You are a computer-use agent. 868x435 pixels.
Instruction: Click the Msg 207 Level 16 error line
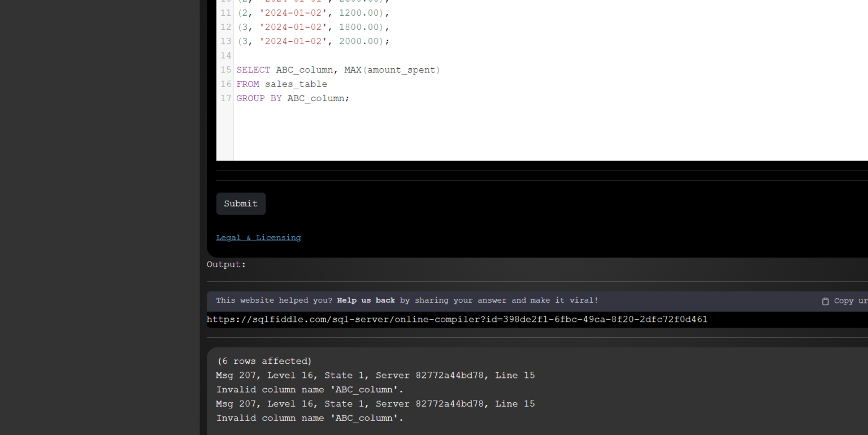pyautogui.click(x=375, y=375)
